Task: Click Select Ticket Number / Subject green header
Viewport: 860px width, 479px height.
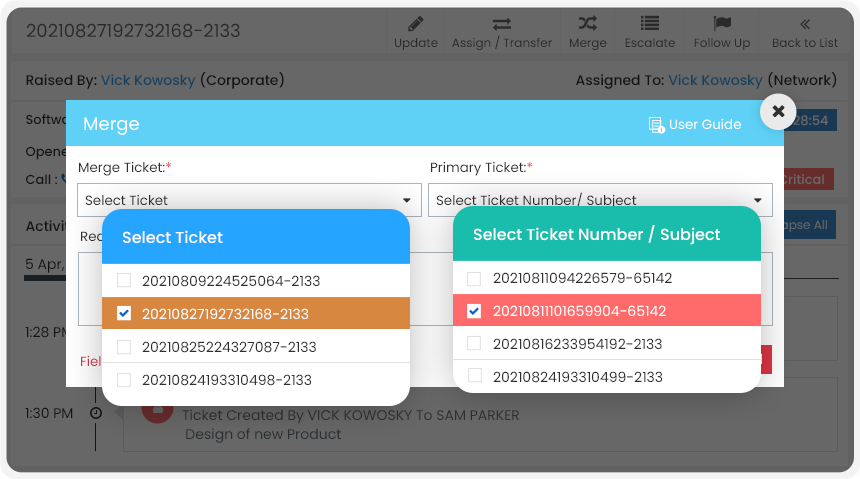Action: (607, 234)
